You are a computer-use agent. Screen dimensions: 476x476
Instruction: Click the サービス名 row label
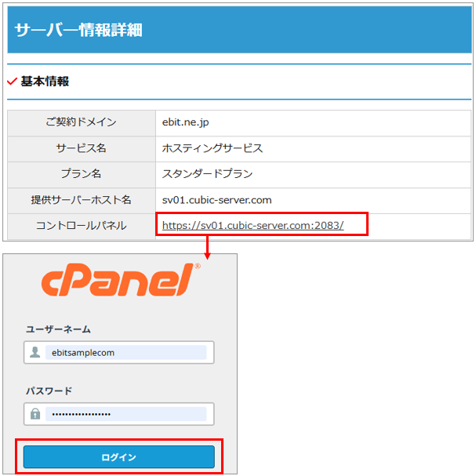81,148
